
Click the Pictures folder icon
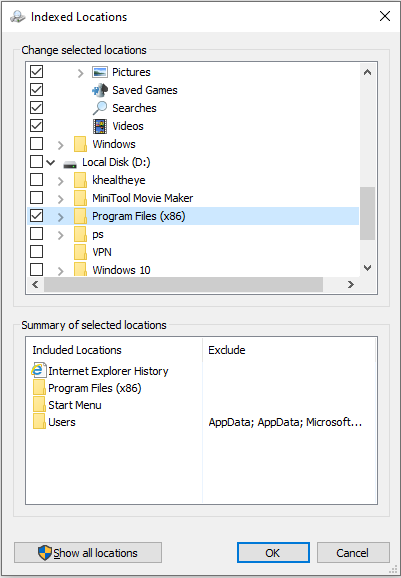pyautogui.click(x=100, y=72)
